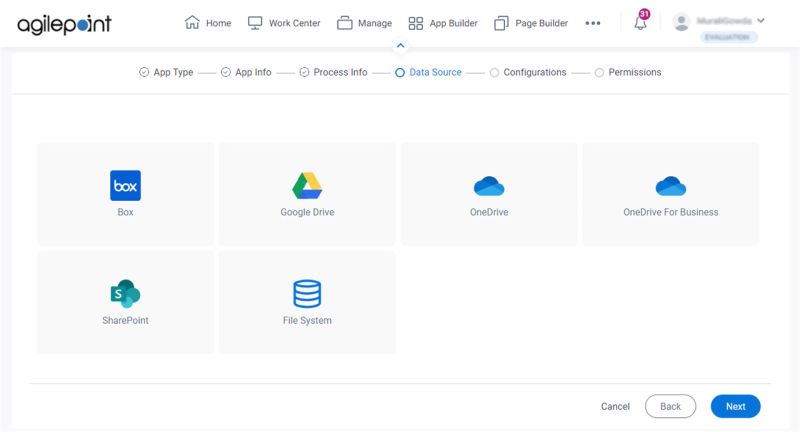The height and width of the screenshot is (432, 800).
Task: Click the Manage briefcase icon
Action: (x=344, y=23)
